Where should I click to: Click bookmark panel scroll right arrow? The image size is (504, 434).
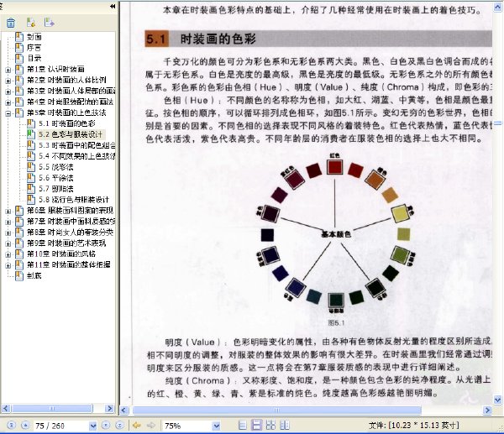coord(109,409)
